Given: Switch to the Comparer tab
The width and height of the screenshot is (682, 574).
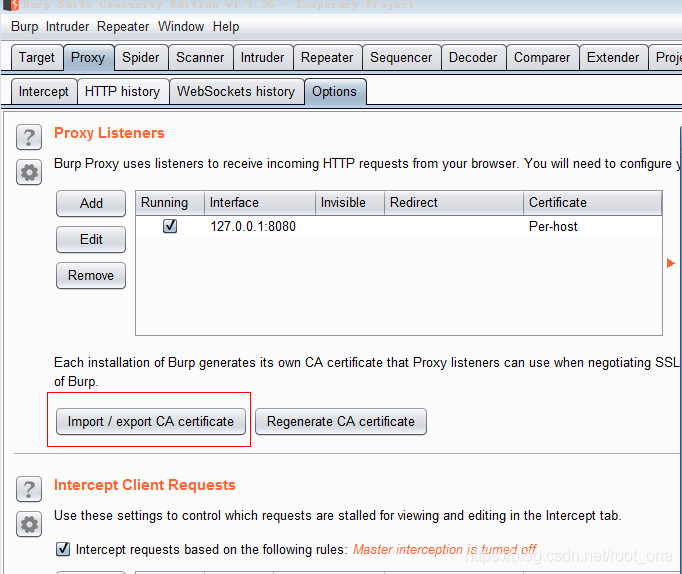Looking at the screenshot, I should click(542, 57).
